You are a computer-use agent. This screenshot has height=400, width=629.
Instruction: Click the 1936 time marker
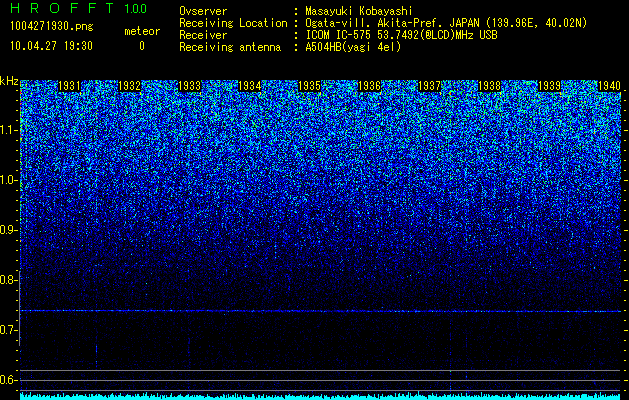[x=369, y=86]
